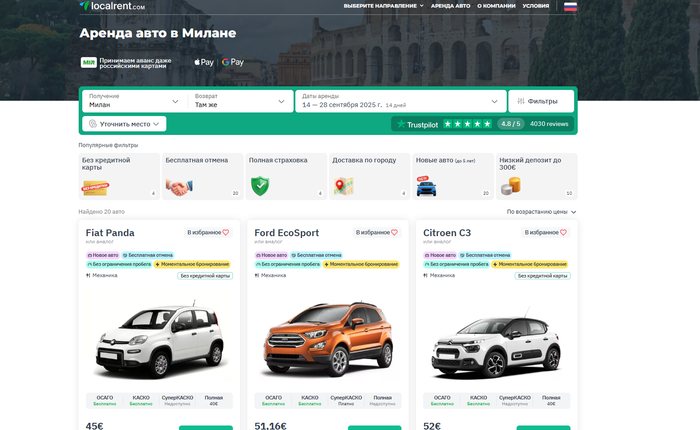
Task: Click the Trustpilot star logo
Action: coord(401,124)
